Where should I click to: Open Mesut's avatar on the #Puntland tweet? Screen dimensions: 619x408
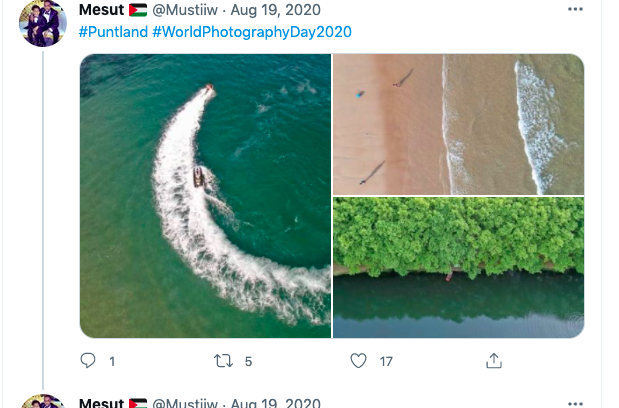(44, 23)
